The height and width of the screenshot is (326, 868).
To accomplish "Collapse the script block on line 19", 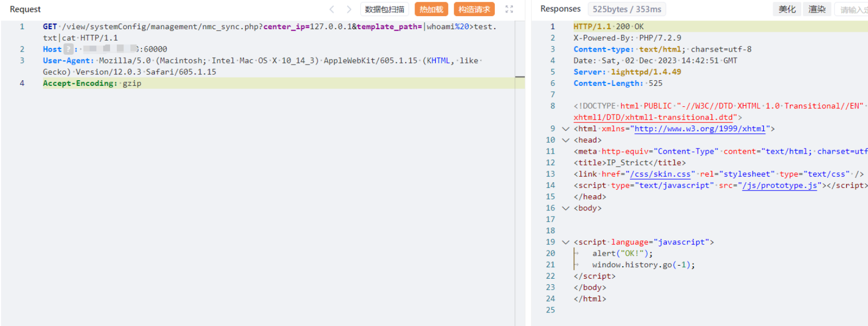I will [566, 242].
